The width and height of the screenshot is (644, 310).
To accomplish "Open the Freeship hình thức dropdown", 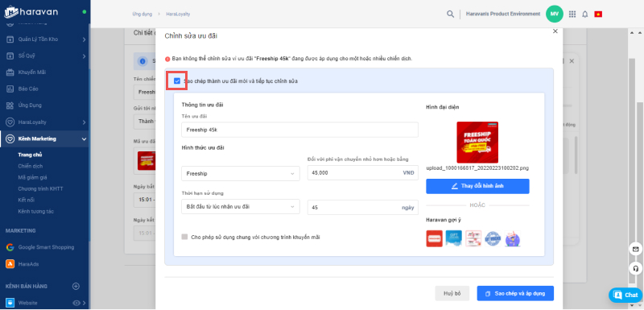I will [240, 173].
